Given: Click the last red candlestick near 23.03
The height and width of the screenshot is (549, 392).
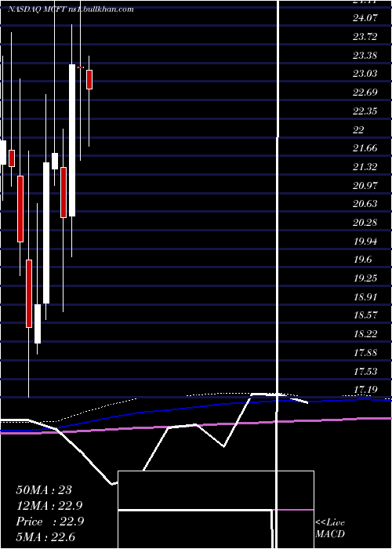Looking at the screenshot, I should tap(89, 79).
